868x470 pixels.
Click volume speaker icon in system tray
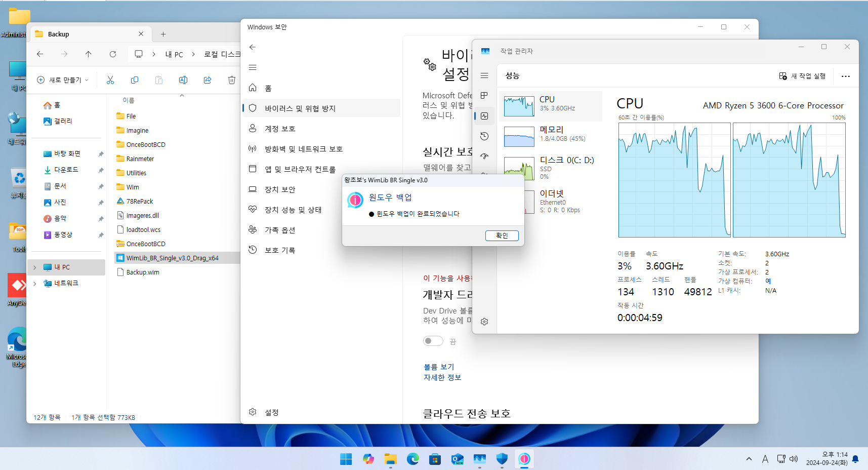tap(794, 459)
